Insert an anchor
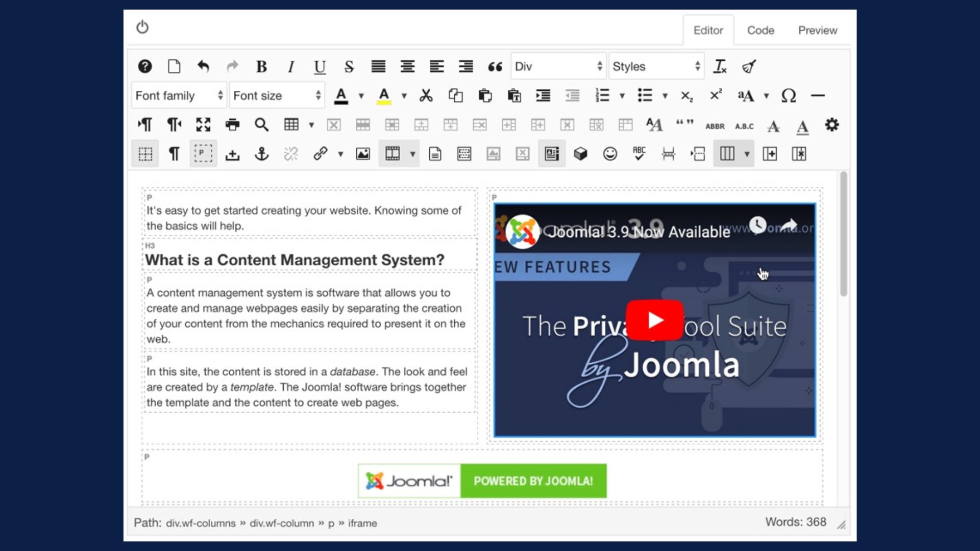 (x=261, y=154)
